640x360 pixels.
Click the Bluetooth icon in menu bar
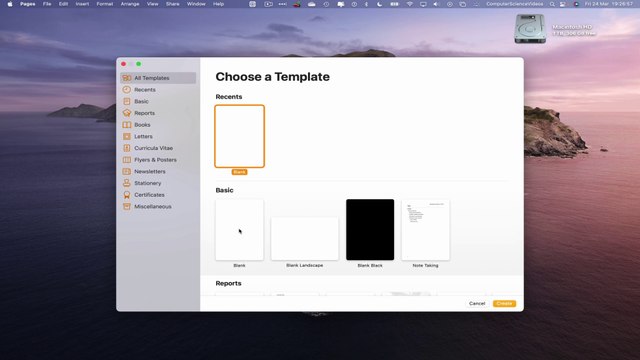pyautogui.click(x=366, y=4)
